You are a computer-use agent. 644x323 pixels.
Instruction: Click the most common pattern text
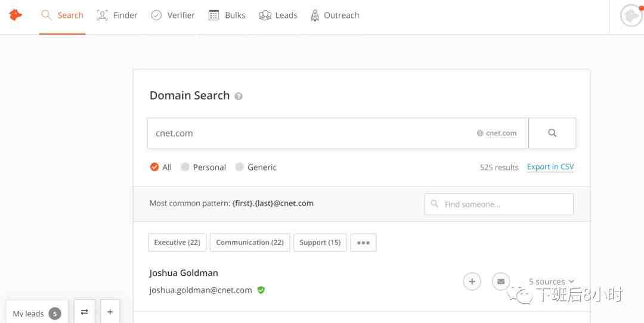[231, 203]
